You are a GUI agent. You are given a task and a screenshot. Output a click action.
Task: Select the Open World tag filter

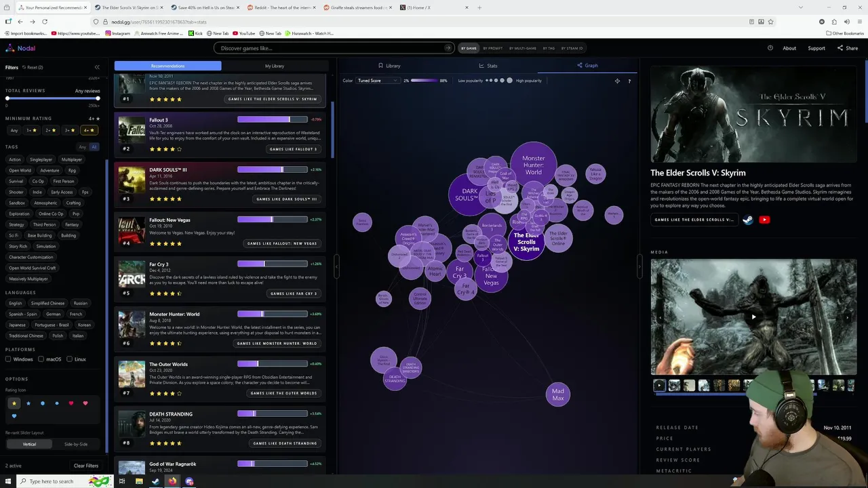pyautogui.click(x=20, y=170)
